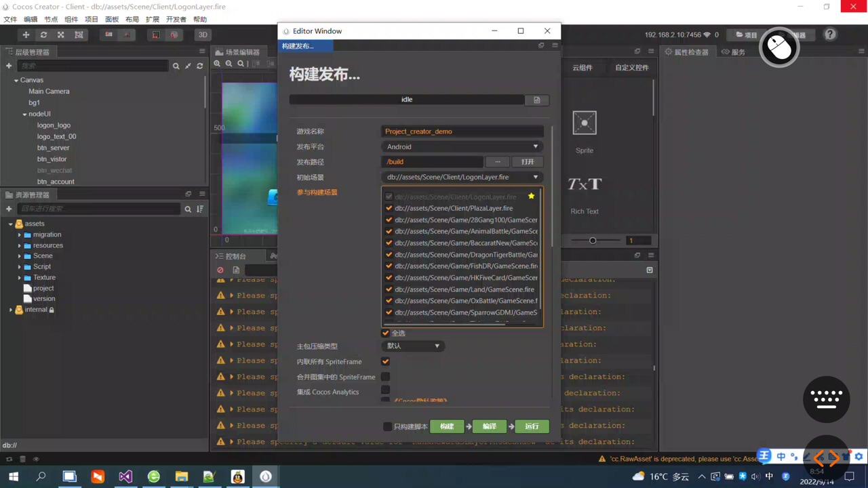Viewport: 868px width, 488px height.
Task: Uncheck AnimalBattle GameScene checkbox
Action: pyautogui.click(x=389, y=231)
